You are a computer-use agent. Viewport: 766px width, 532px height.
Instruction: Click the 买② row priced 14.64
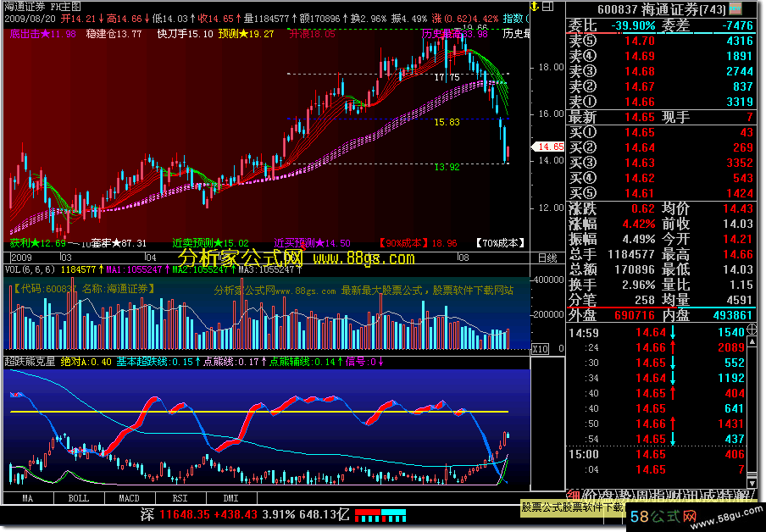click(661, 147)
